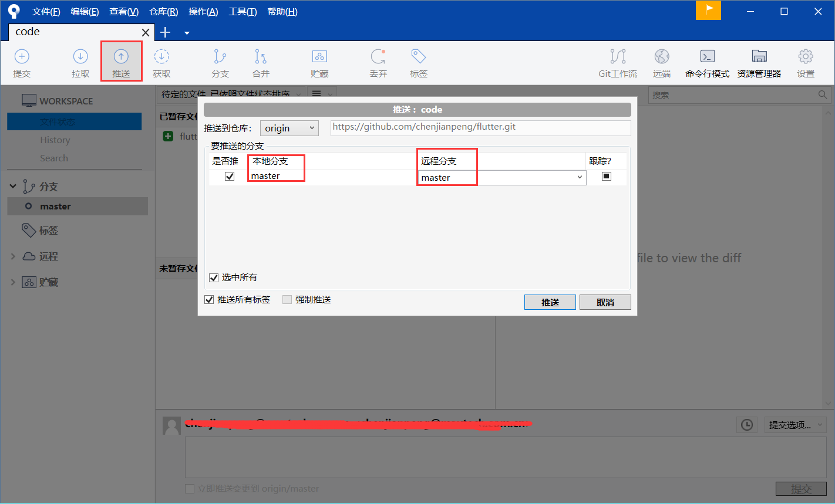Image resolution: width=835 pixels, height=504 pixels.
Task: Enable the 强制推送 checkbox
Action: [x=287, y=299]
